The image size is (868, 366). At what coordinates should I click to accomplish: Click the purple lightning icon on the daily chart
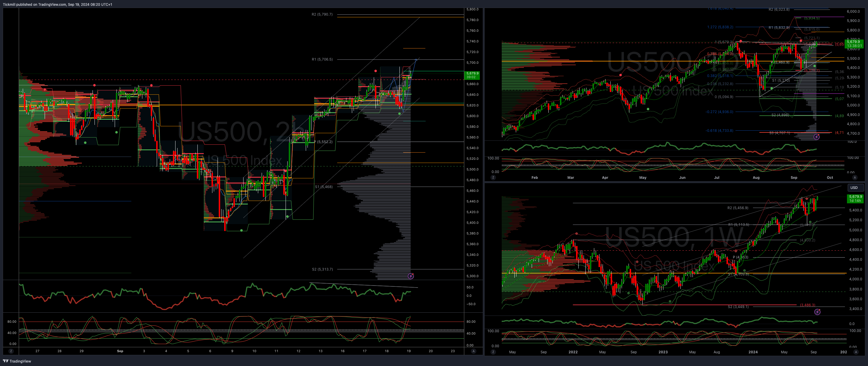click(816, 137)
